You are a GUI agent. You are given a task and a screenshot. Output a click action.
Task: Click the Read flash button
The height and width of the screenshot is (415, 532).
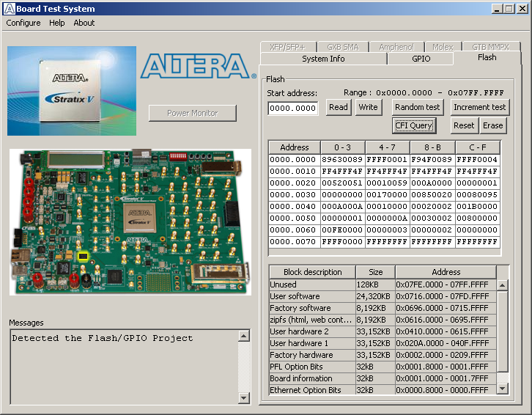(339, 107)
